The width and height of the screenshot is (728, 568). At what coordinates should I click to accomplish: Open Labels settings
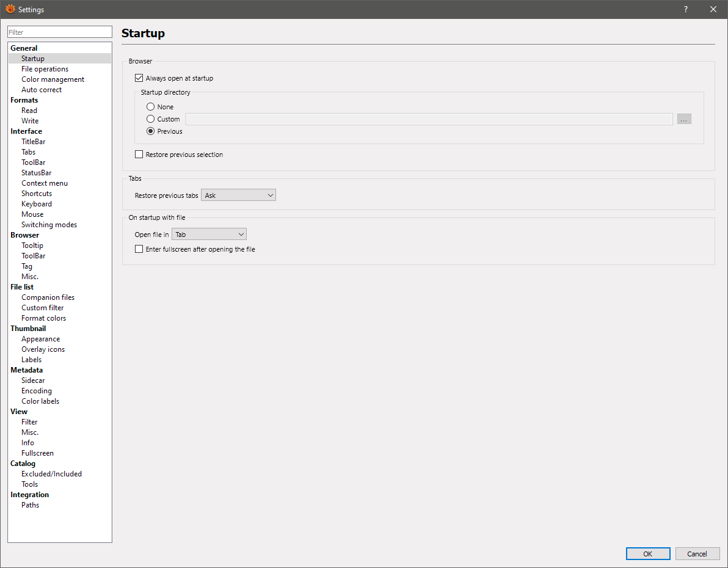point(32,360)
